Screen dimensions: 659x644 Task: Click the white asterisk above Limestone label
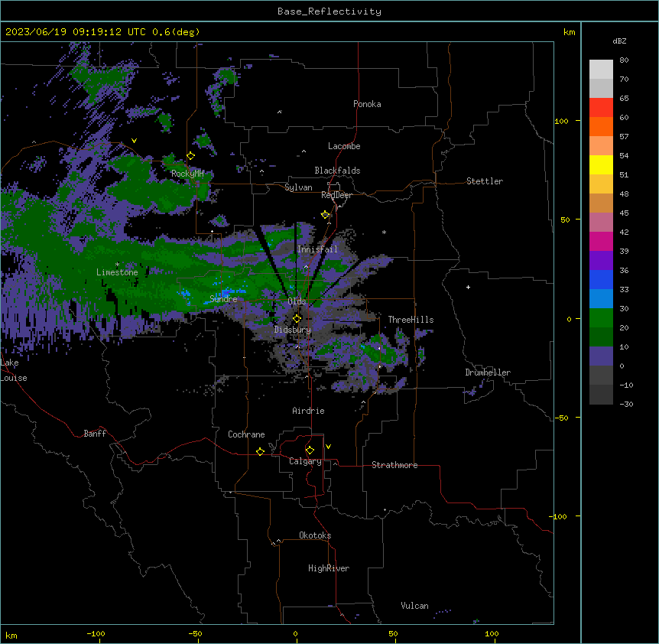pyautogui.click(x=117, y=265)
